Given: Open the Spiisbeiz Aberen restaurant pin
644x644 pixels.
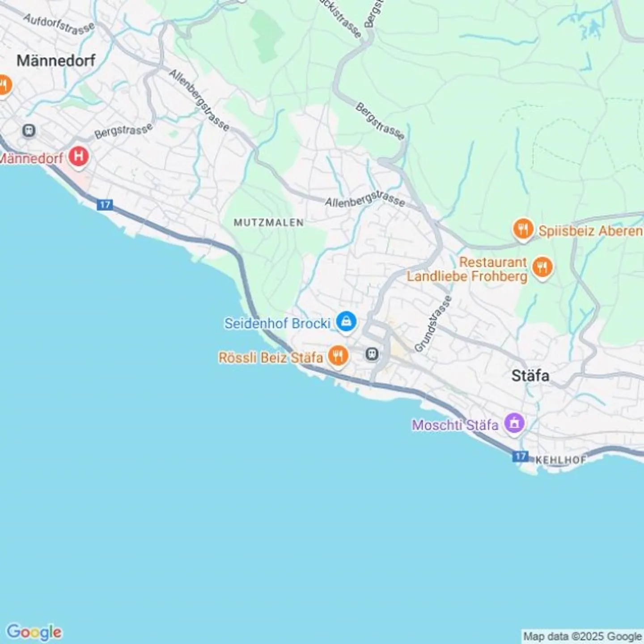Looking at the screenshot, I should (x=523, y=230).
